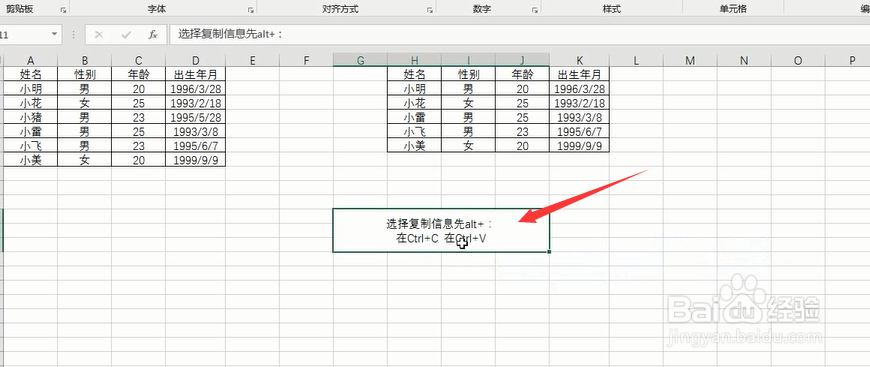The height and width of the screenshot is (367, 870).
Task: Confirm the entry with the checkmark icon
Action: coord(126,34)
